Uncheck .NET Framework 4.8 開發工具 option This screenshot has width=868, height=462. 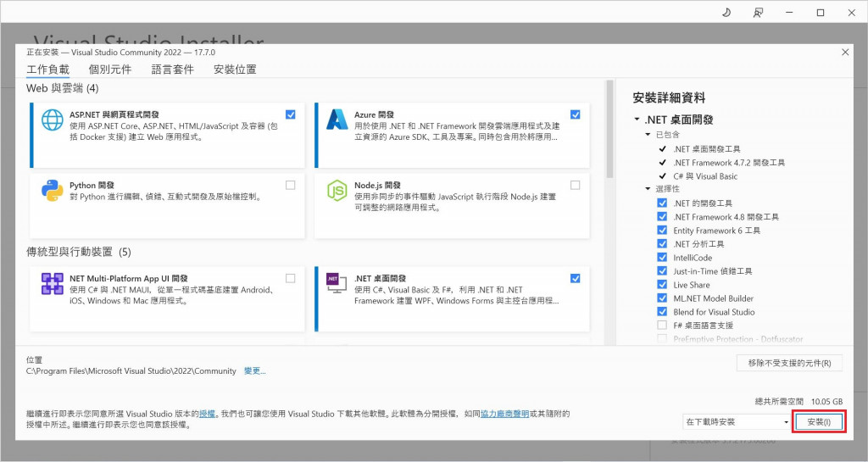pyautogui.click(x=662, y=216)
